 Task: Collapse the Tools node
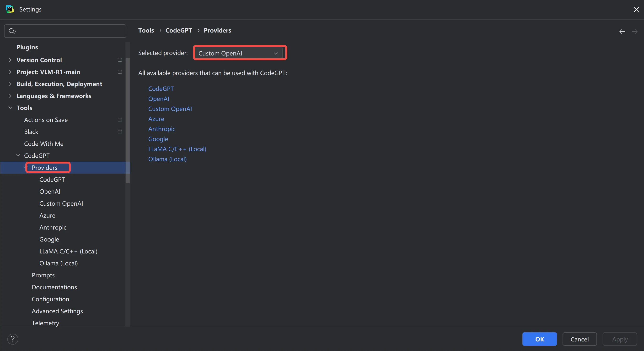tap(10, 108)
